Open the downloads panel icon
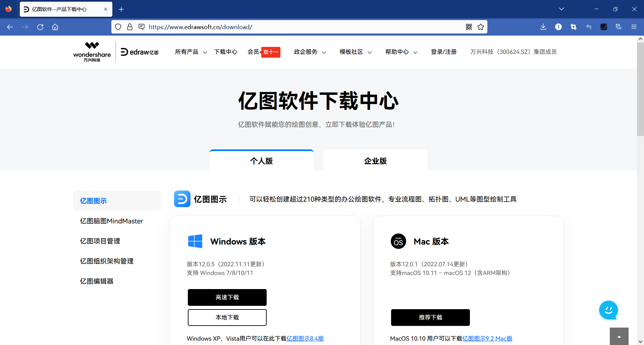Image resolution: width=644 pixels, height=345 pixels. click(x=543, y=27)
